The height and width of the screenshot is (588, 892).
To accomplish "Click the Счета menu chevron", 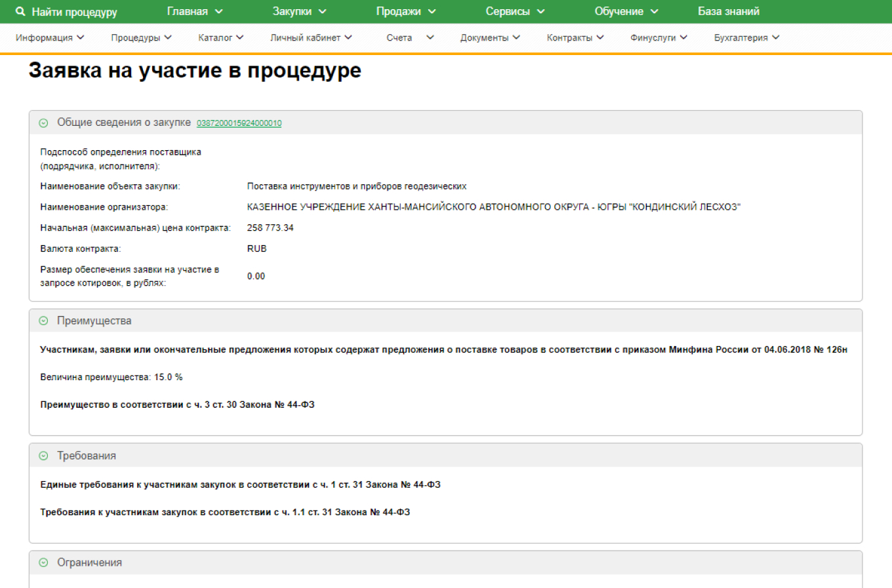I will tap(430, 37).
